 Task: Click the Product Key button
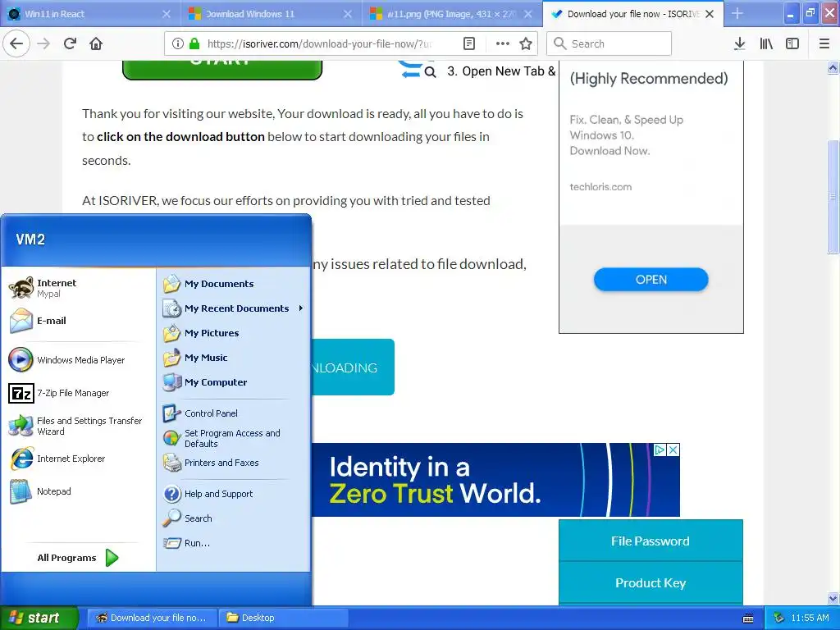point(651,583)
